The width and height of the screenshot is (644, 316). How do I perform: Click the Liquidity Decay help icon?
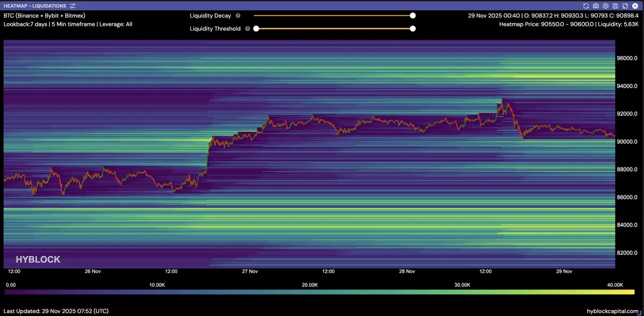pyautogui.click(x=238, y=16)
